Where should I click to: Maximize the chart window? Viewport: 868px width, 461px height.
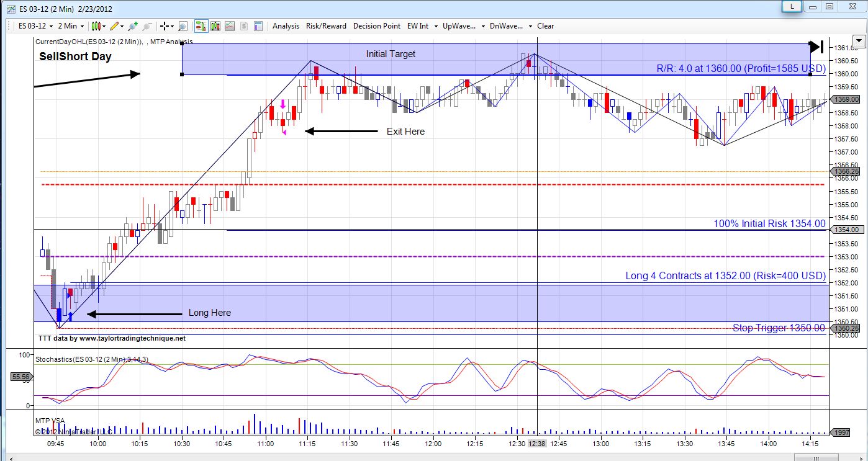click(829, 6)
